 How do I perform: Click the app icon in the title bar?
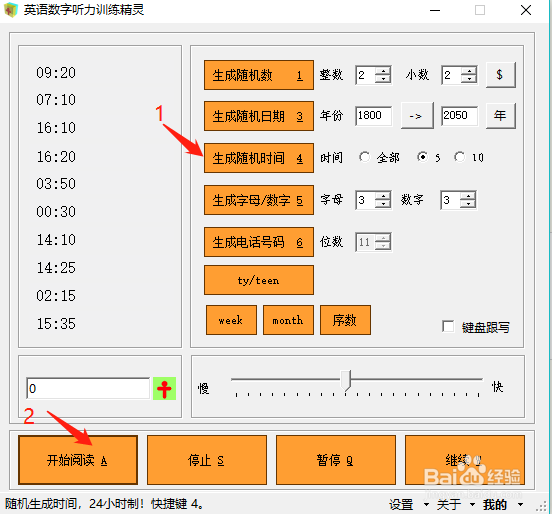[x=11, y=10]
